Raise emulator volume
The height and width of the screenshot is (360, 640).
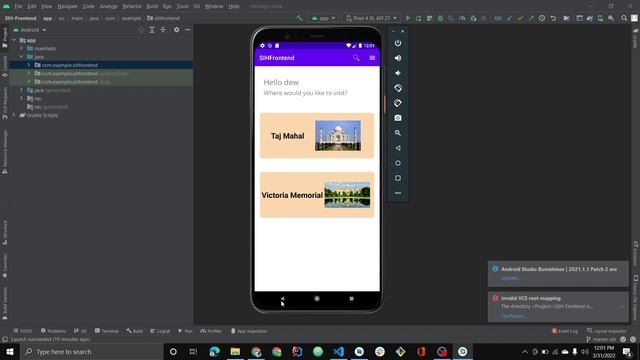click(398, 58)
